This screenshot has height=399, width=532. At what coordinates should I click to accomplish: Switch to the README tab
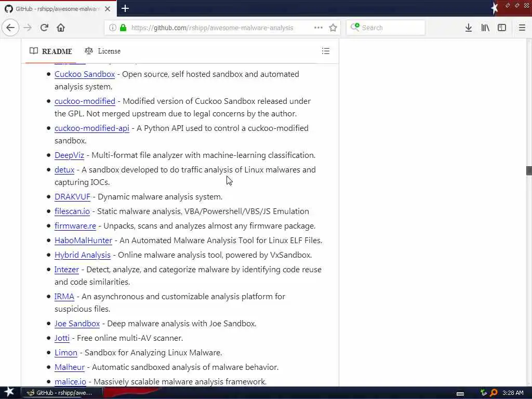tap(51, 51)
